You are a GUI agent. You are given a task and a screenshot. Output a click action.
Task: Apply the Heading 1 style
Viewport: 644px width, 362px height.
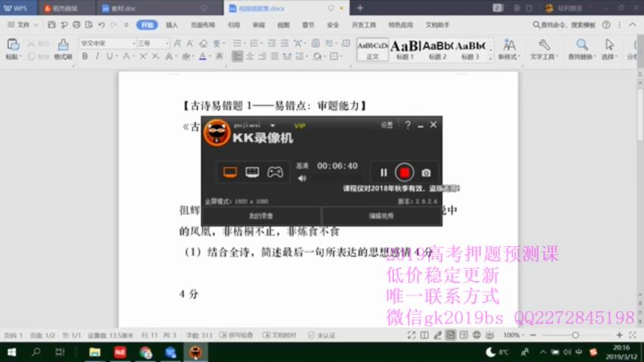(405, 50)
